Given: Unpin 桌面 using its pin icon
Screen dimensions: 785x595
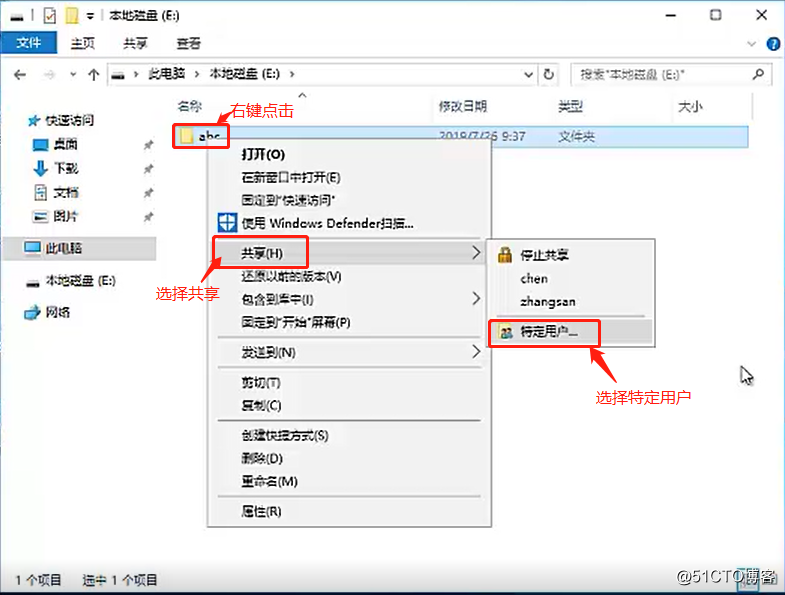Looking at the screenshot, I should tap(148, 145).
